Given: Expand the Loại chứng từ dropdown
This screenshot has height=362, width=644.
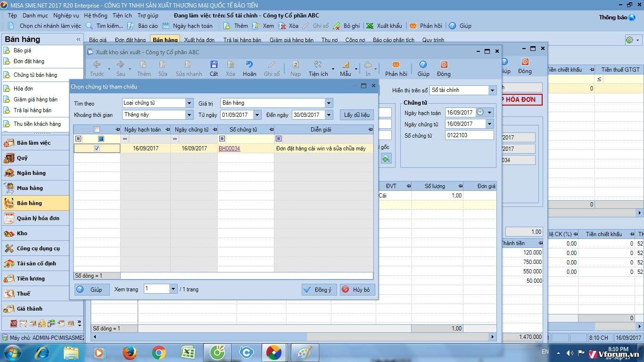Looking at the screenshot, I should click(x=189, y=103).
